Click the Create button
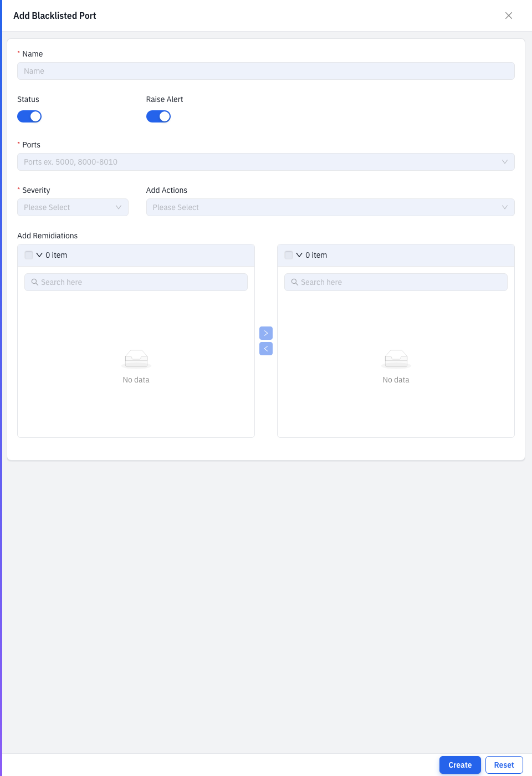 coord(460,765)
